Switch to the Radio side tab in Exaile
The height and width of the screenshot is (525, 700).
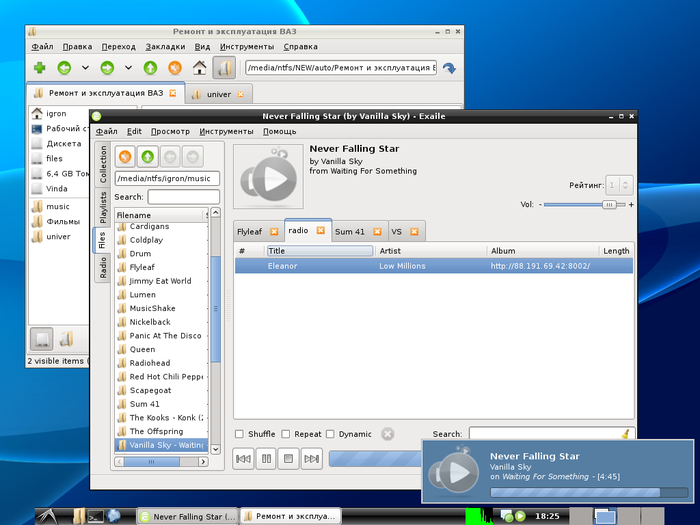click(x=103, y=268)
